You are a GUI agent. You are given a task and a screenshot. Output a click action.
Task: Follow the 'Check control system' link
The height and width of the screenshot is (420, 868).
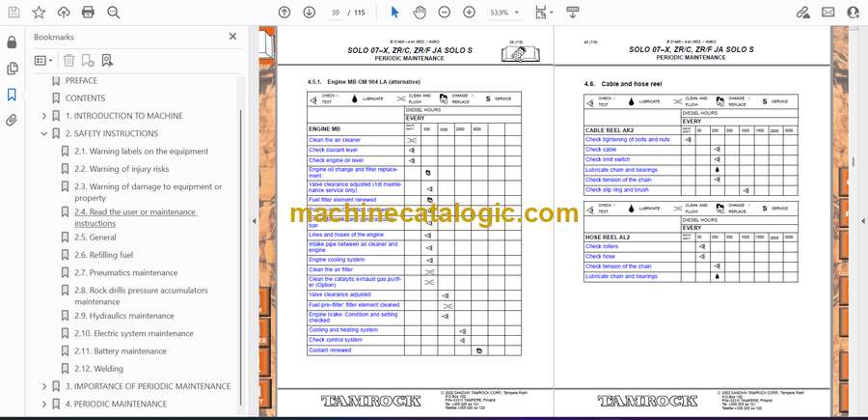(336, 340)
